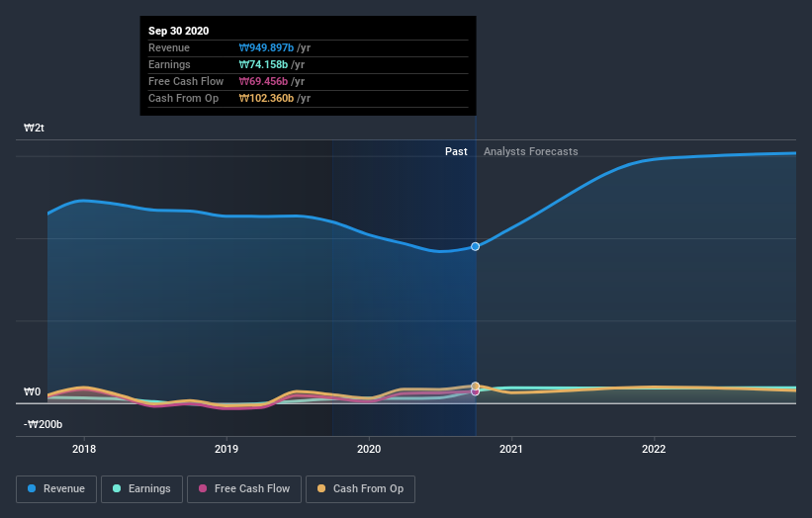Screen dimensions: 812x518
Task: Select the 2018 x-axis label
Action: [x=84, y=449]
